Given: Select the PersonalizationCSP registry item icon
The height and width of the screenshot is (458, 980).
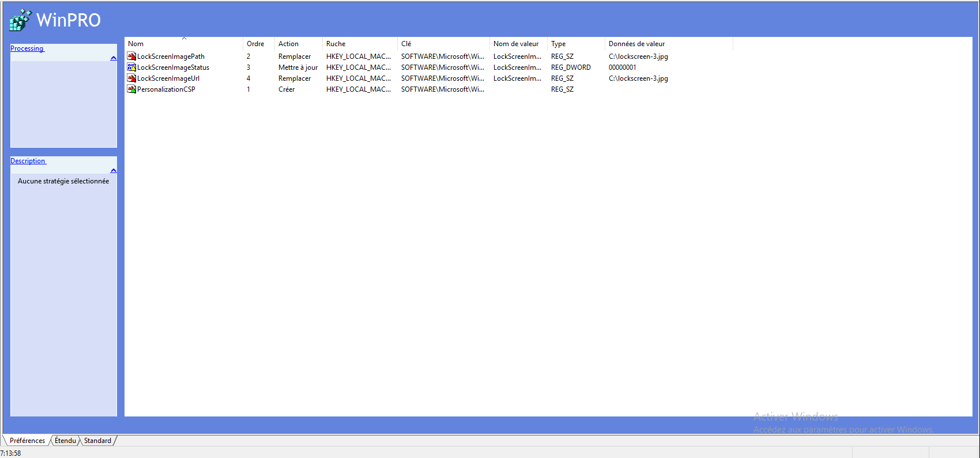Looking at the screenshot, I should coord(131,89).
